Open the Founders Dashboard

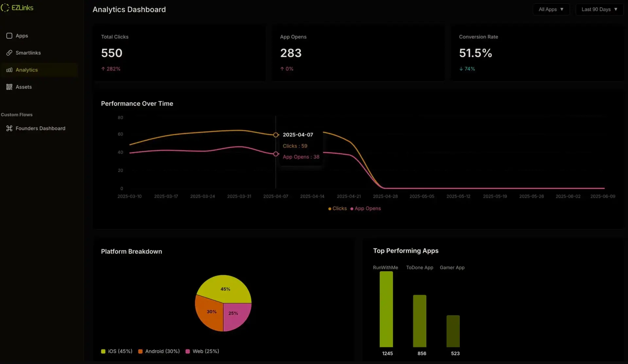click(41, 128)
